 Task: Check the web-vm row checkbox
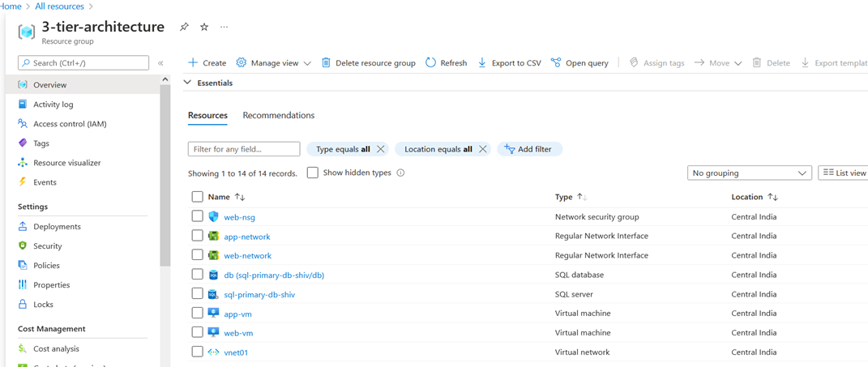198,332
